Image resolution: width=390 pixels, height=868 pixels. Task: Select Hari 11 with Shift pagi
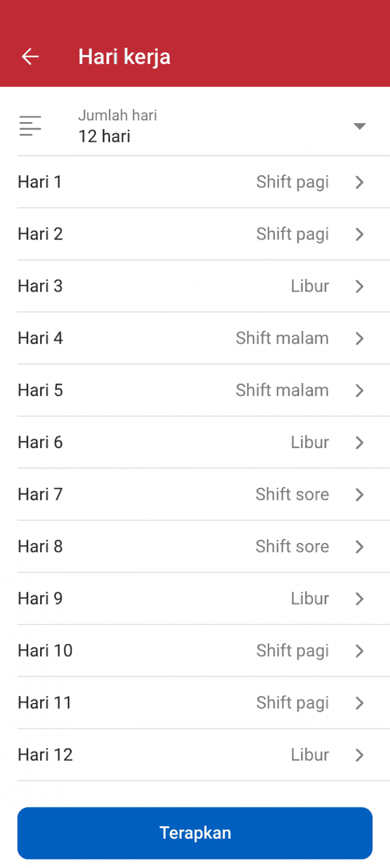195,702
